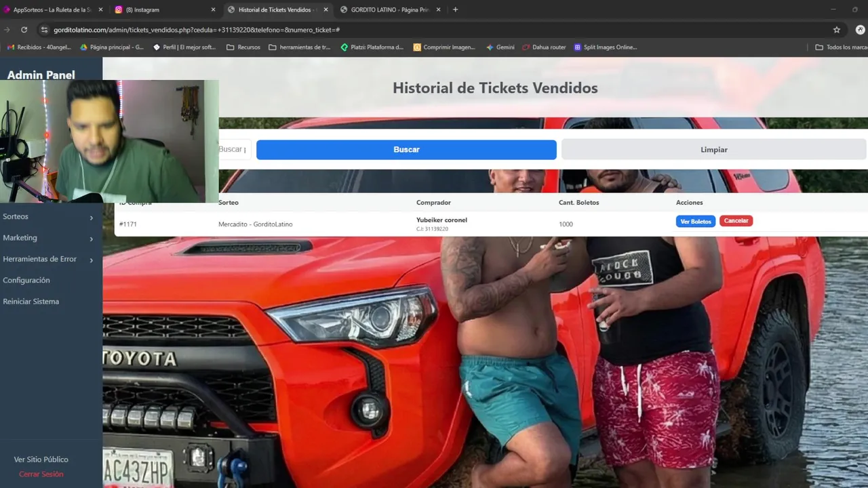Bookmark this page with the star icon

tap(837, 30)
